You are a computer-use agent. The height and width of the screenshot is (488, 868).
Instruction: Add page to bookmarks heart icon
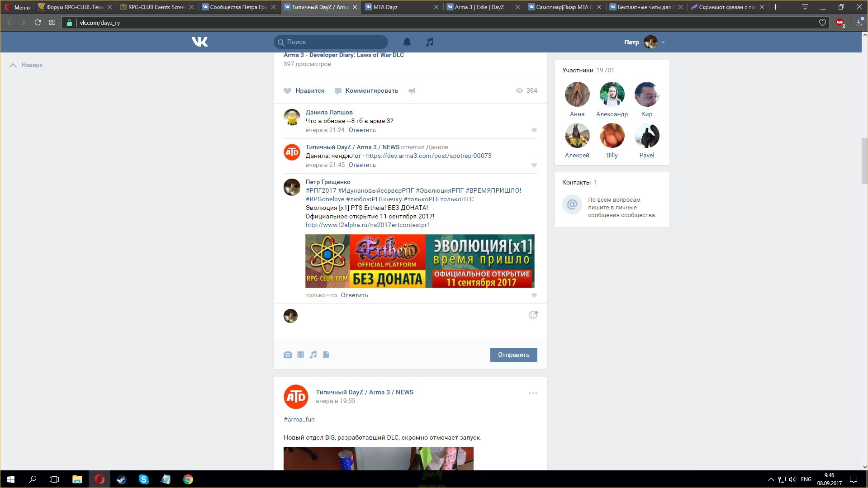click(822, 23)
